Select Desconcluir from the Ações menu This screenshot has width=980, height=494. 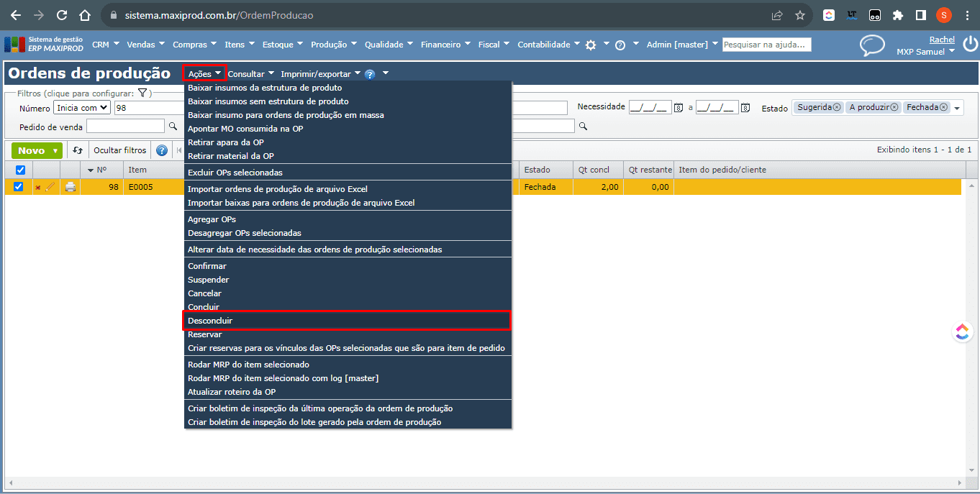347,321
